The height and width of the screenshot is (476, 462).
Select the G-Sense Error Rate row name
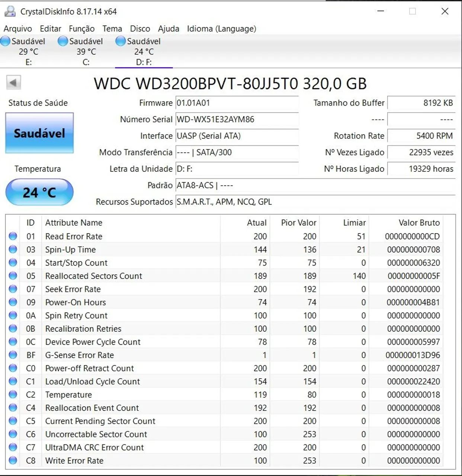pyautogui.click(x=80, y=355)
